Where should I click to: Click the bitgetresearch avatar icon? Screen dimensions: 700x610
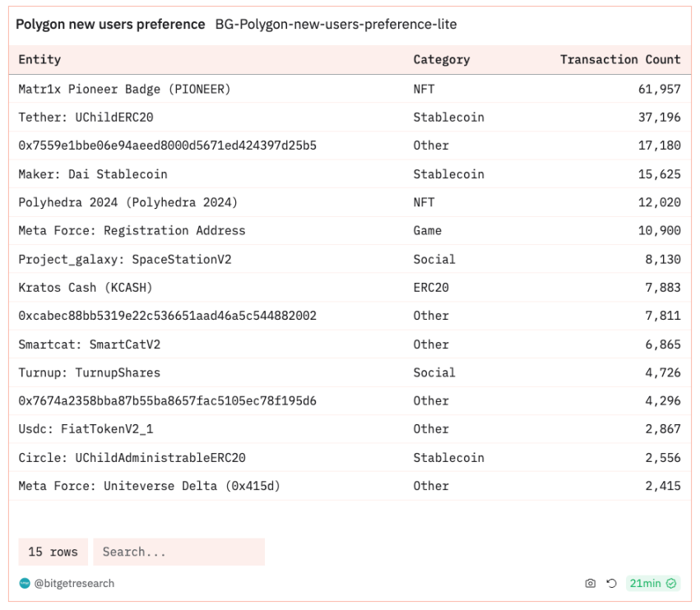[24, 584]
